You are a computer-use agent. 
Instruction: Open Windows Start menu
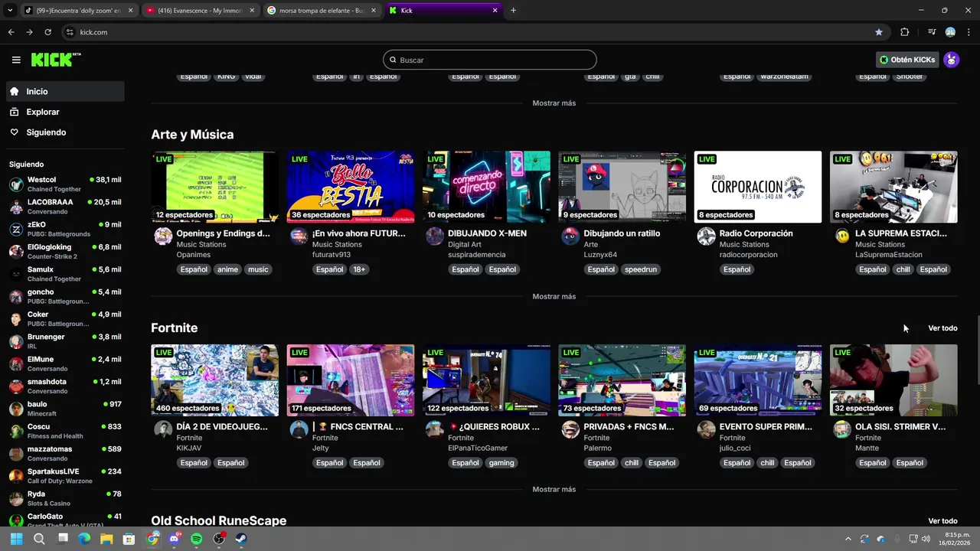[x=16, y=539]
